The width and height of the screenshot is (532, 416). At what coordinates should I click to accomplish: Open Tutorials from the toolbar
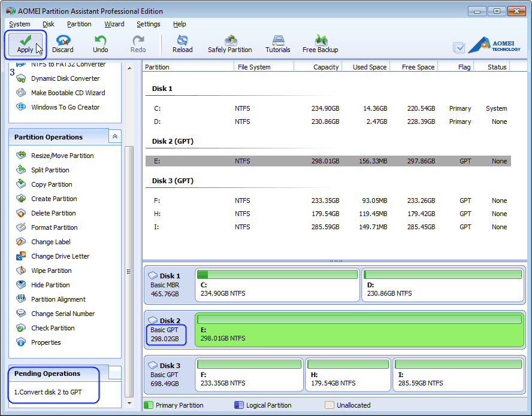pos(277,42)
